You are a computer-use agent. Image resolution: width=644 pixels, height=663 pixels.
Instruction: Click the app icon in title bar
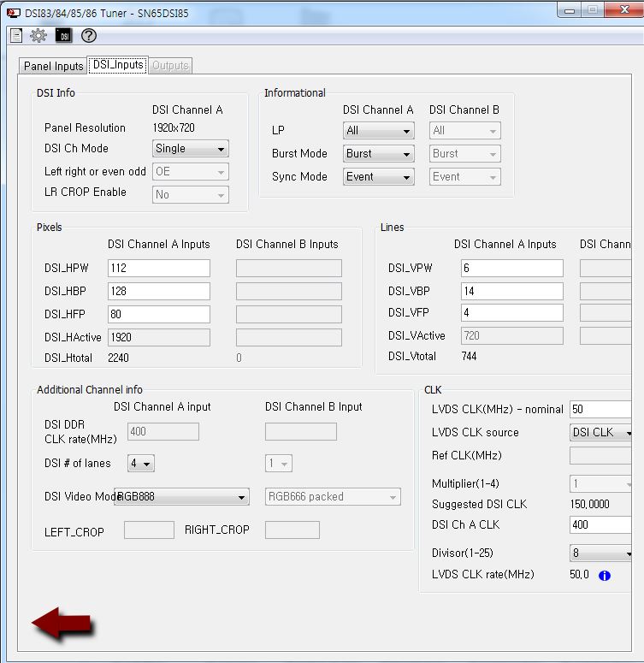point(14,13)
